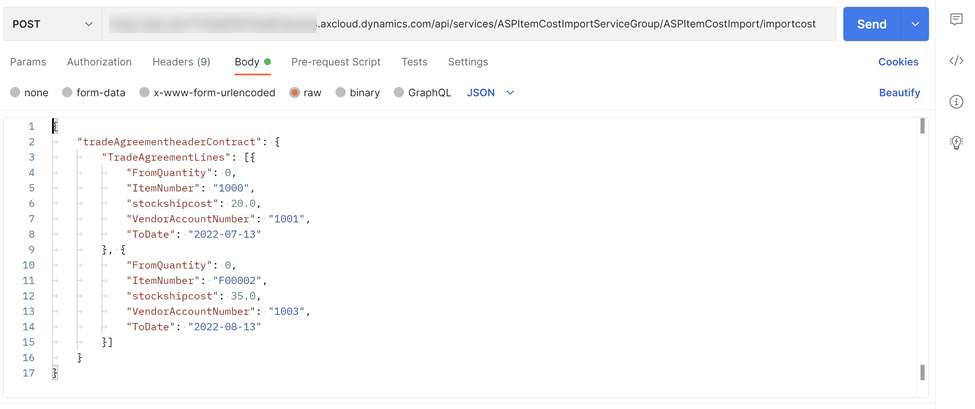Open the comments icon in right sidebar
This screenshot has width=975, height=409.
957,20
